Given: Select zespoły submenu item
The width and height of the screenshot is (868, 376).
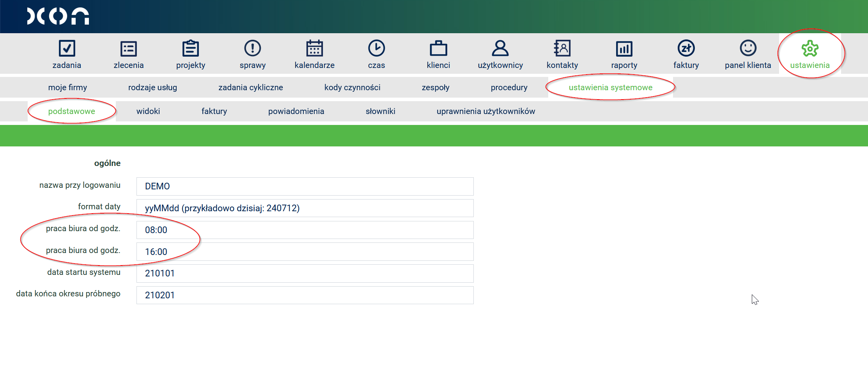Looking at the screenshot, I should tap(436, 87).
